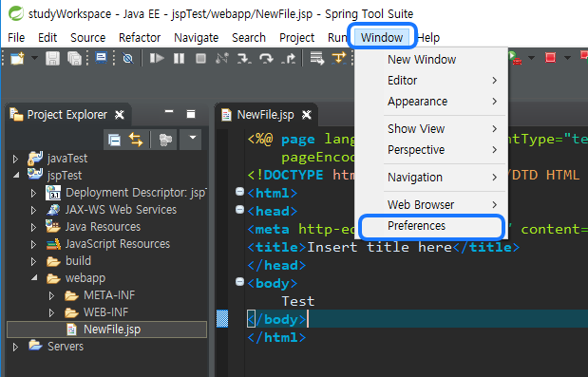
Task: Click the Disconnect debug icon
Action: click(222, 59)
